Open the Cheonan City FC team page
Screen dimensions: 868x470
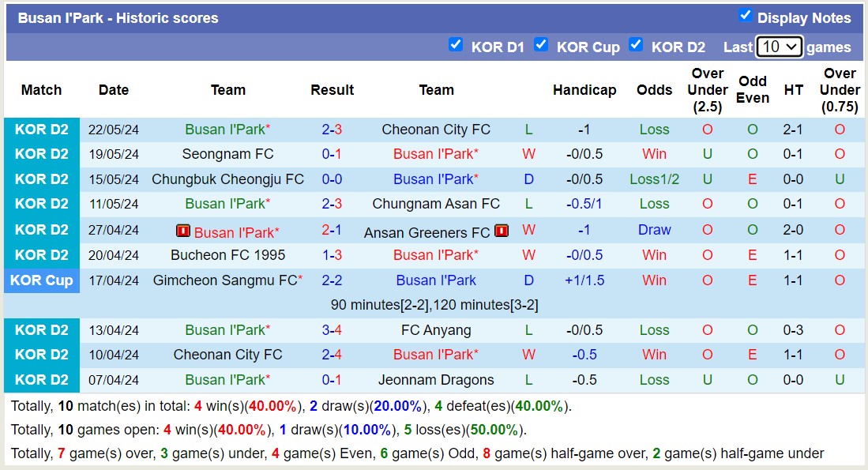coord(437,129)
